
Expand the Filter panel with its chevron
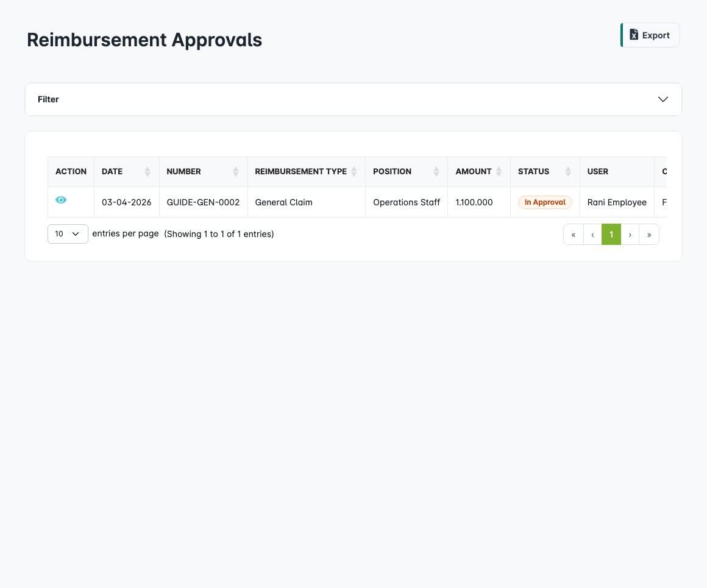(x=663, y=99)
